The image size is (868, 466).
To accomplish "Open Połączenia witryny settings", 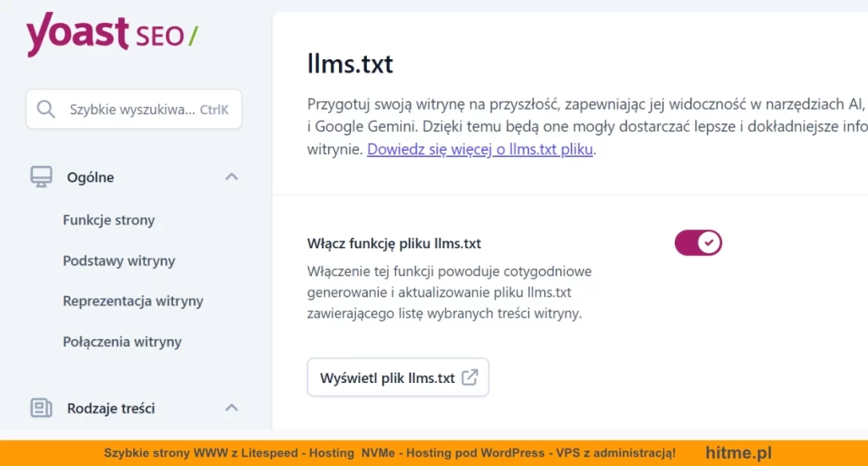I will point(122,342).
